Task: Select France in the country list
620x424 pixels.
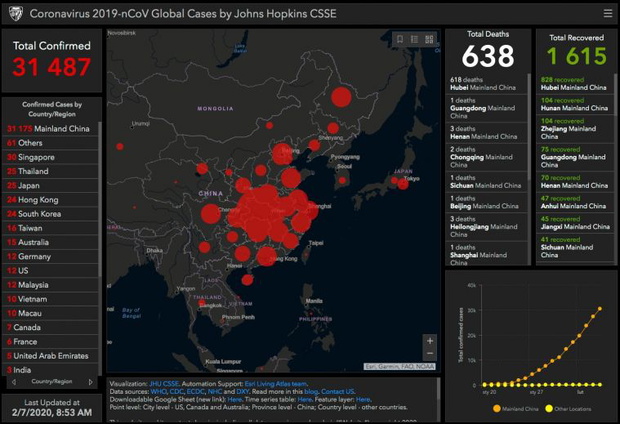Action: click(50, 342)
